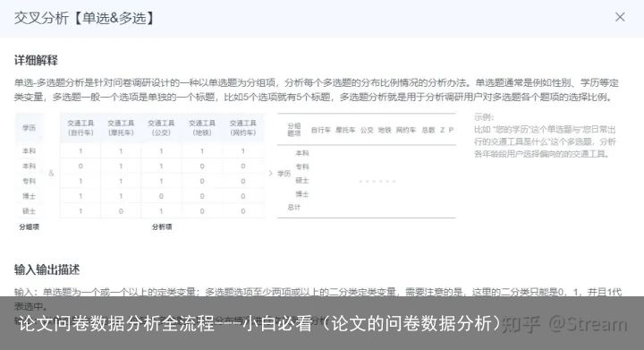Viewport: 644px width, 350px height.
Task: Click the paragraph starting with 单选-多选题分析
Action: (x=317, y=90)
